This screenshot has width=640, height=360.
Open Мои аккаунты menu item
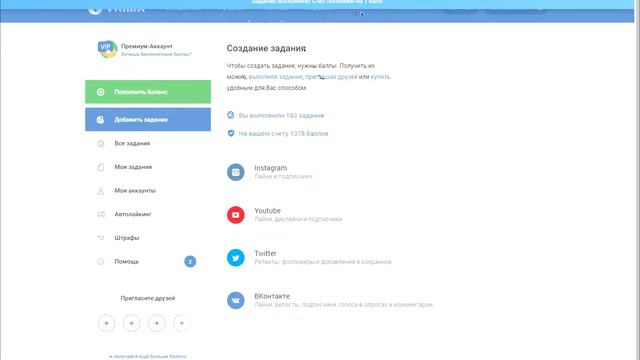point(135,191)
